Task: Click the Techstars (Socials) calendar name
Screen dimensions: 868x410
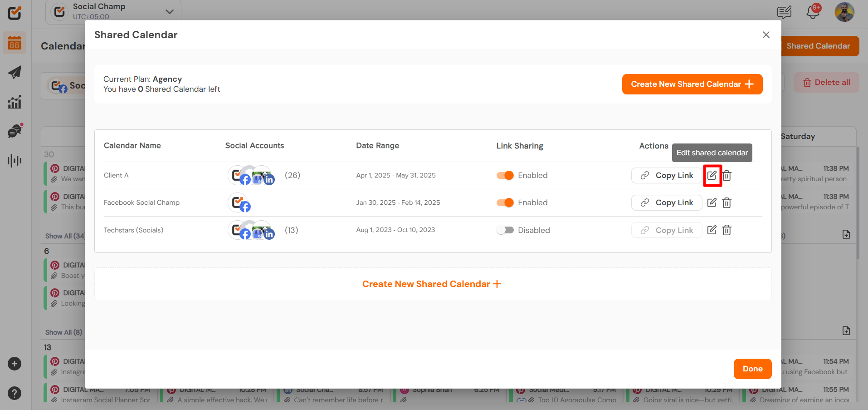Action: (x=133, y=230)
